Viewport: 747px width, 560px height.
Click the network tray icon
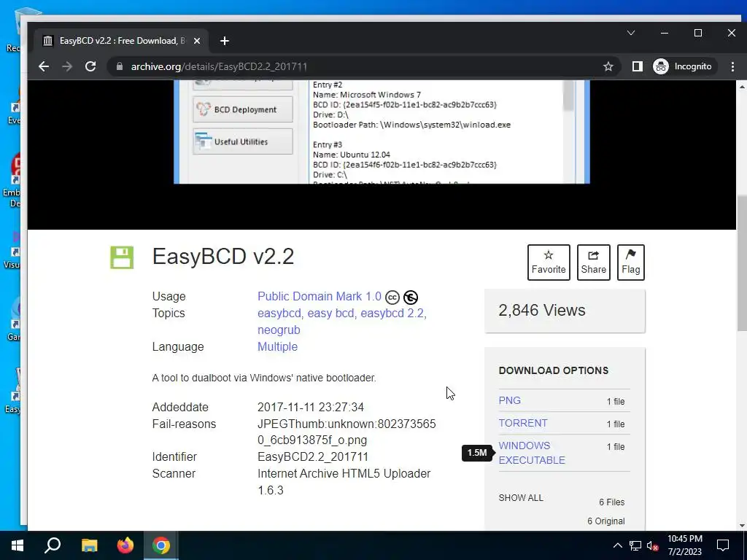pos(635,545)
